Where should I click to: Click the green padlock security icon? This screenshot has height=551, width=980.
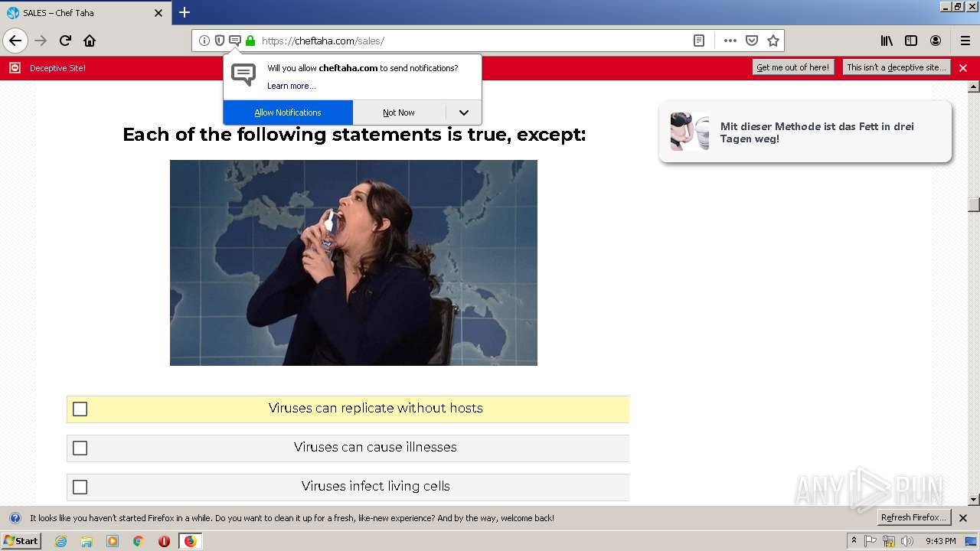click(x=250, y=41)
